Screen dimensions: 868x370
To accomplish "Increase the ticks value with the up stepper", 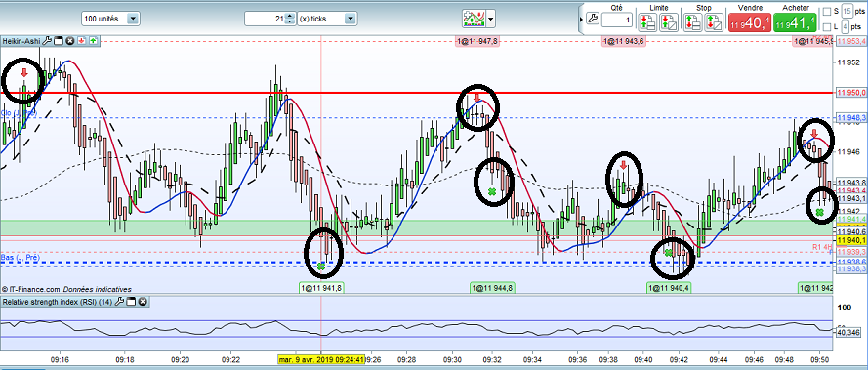I will click(290, 16).
